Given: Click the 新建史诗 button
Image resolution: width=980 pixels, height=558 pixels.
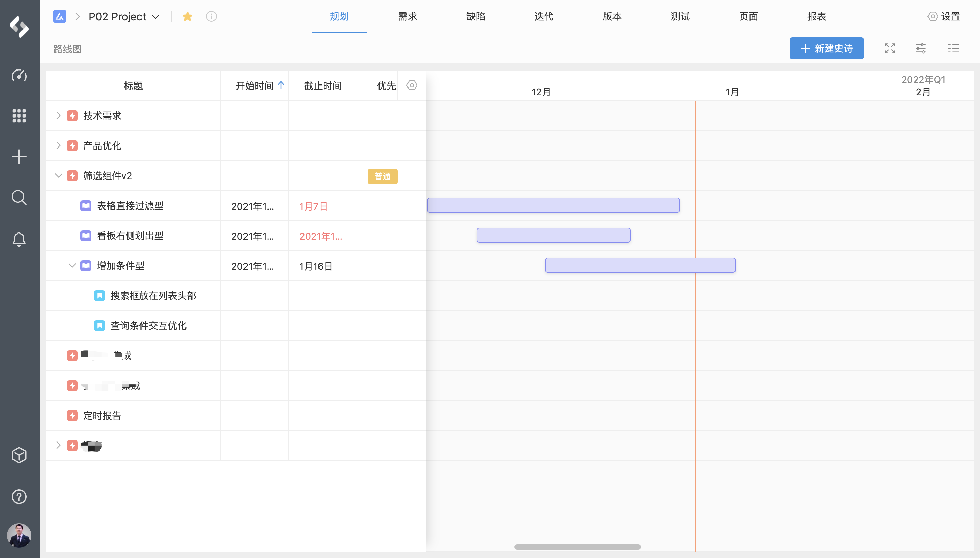Looking at the screenshot, I should [827, 48].
